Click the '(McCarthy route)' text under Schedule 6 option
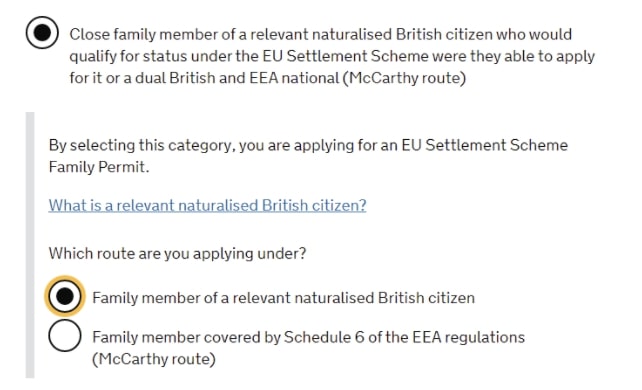The image size is (642, 390). (x=154, y=359)
